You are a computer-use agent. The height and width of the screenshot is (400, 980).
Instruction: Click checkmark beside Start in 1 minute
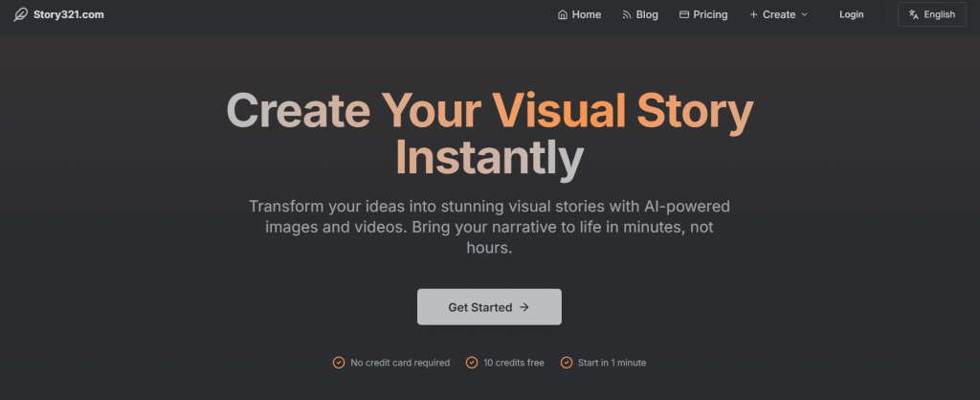click(x=567, y=363)
